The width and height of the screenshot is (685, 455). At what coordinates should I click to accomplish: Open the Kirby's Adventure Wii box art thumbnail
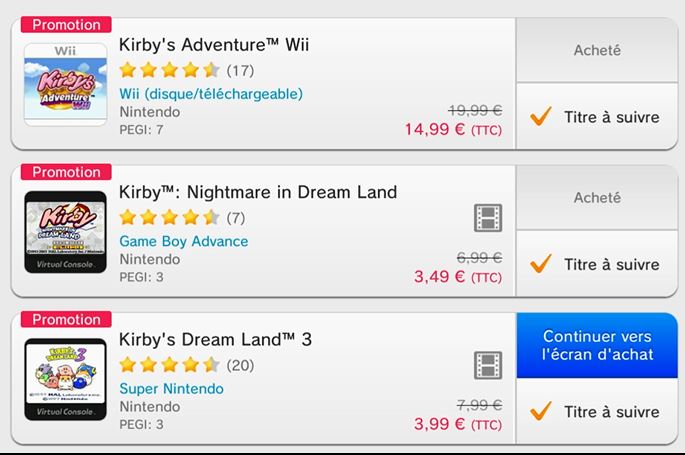point(65,84)
